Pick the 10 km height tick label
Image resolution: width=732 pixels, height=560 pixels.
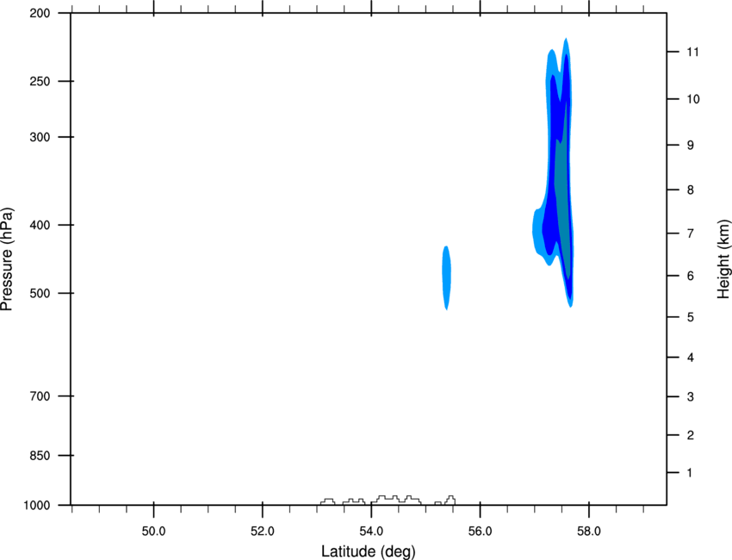693,99
